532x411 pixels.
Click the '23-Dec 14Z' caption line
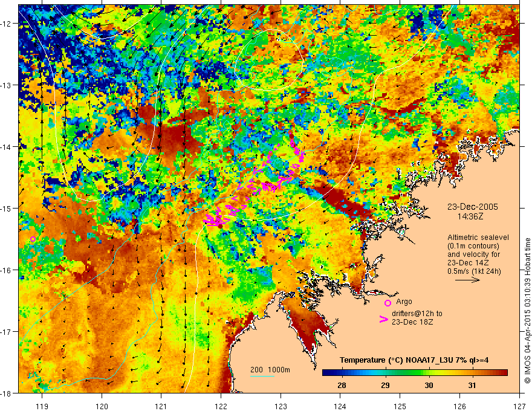point(468,263)
